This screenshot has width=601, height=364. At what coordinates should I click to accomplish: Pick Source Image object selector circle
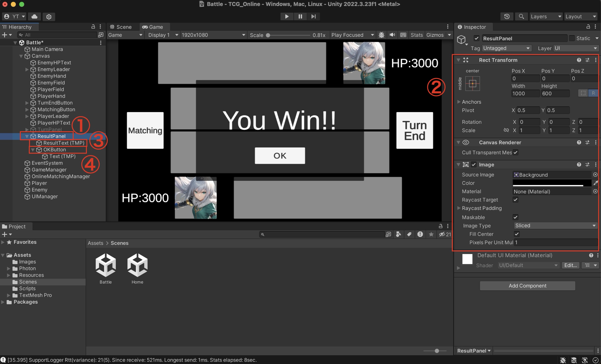click(x=595, y=175)
